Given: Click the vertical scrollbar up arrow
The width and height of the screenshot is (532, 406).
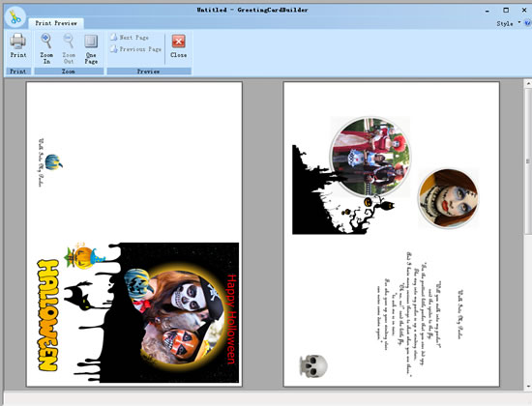Looking at the screenshot, I should click(528, 83).
